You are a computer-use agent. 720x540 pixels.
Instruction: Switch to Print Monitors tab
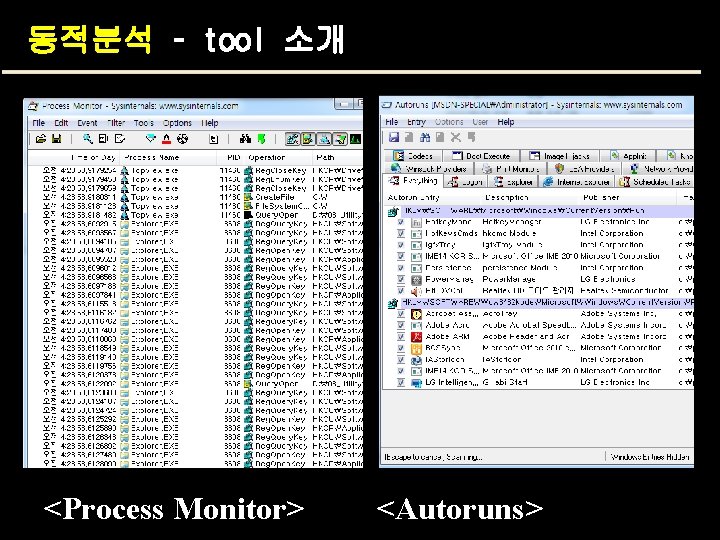(512, 169)
